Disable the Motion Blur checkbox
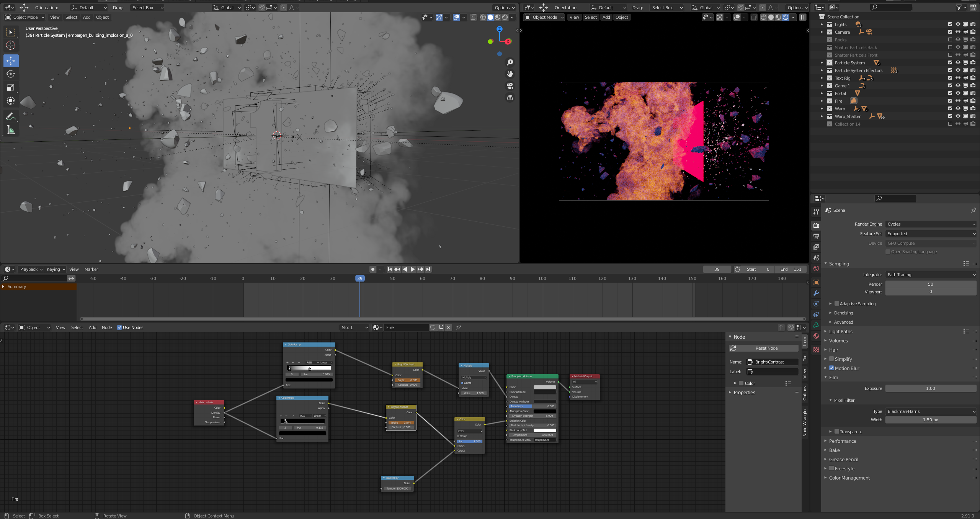This screenshot has width=980, height=519. 831,368
